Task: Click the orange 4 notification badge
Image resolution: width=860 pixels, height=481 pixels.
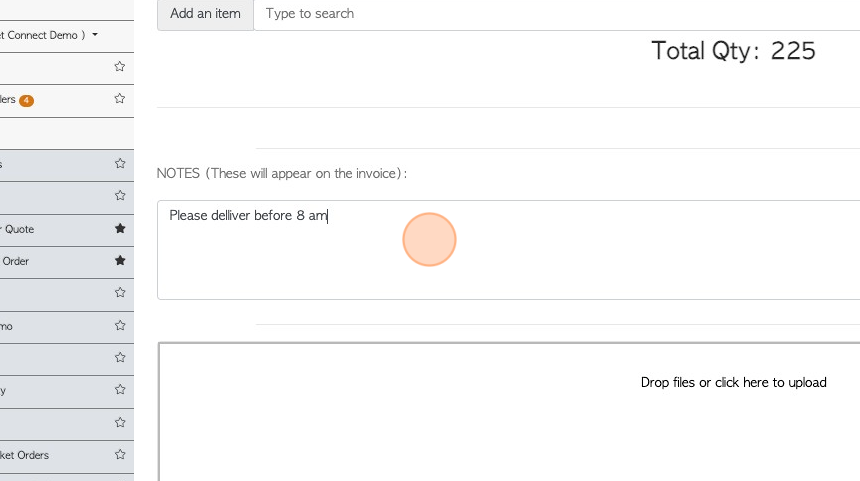Action: (x=26, y=100)
